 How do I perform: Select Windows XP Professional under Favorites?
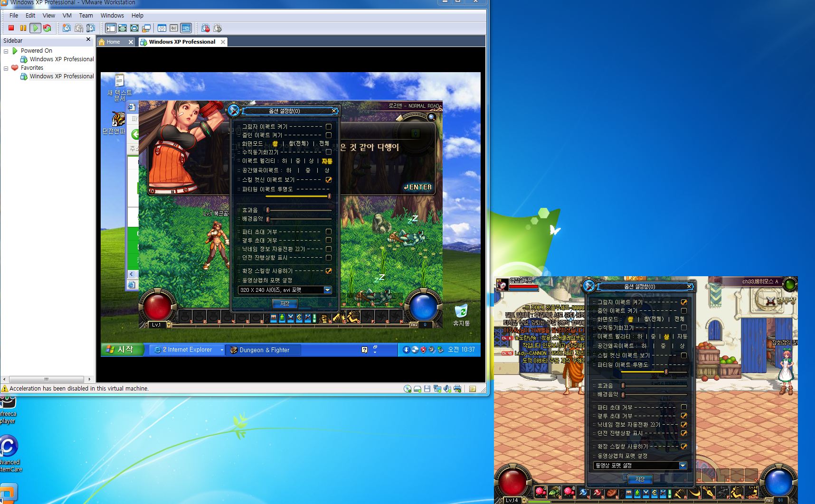(57, 76)
